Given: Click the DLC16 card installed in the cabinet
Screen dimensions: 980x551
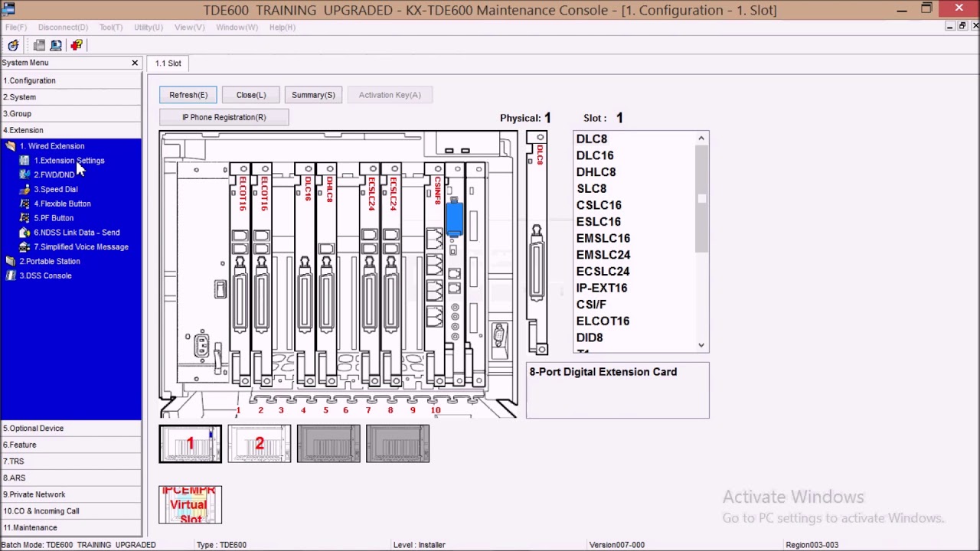Looking at the screenshot, I should click(305, 275).
